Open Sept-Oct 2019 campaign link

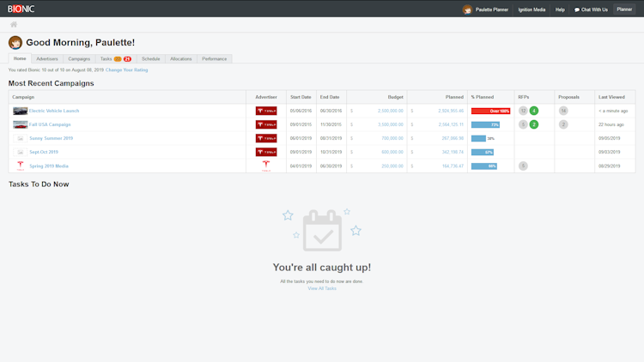tap(44, 152)
